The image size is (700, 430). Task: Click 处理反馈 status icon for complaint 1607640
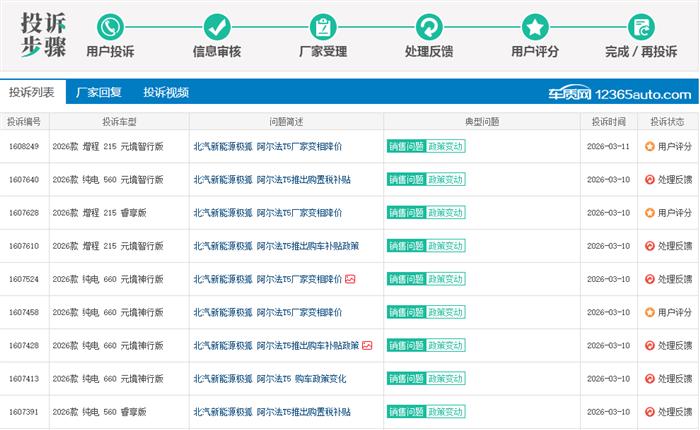click(x=650, y=180)
